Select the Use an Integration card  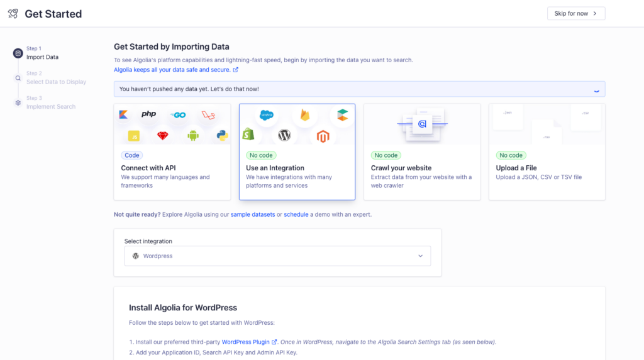[x=297, y=152]
